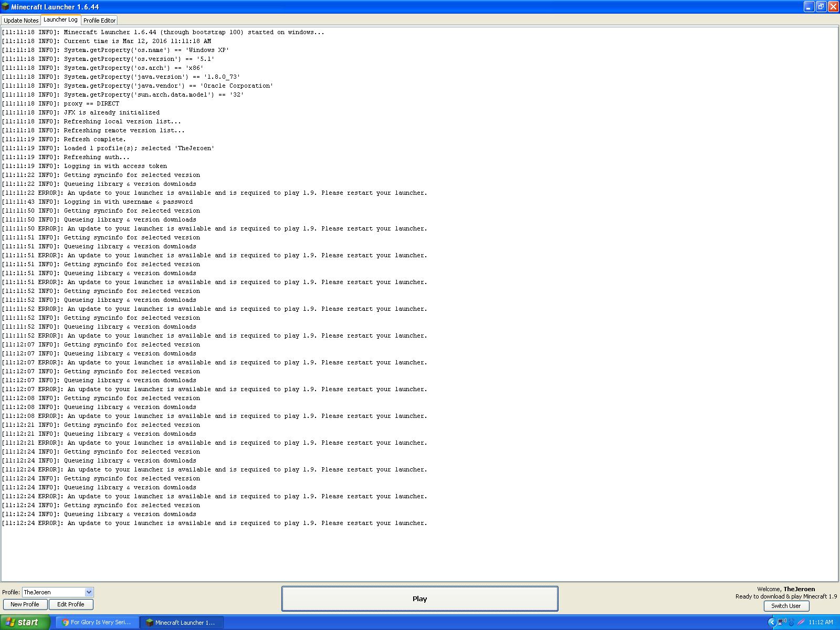Click the Switch User button

pos(786,606)
